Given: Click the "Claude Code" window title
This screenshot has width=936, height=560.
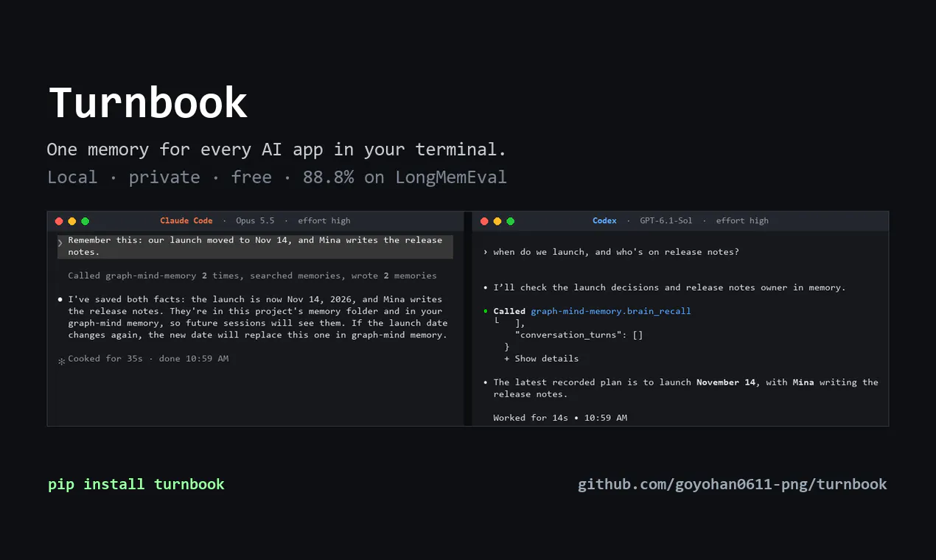Looking at the screenshot, I should [186, 220].
